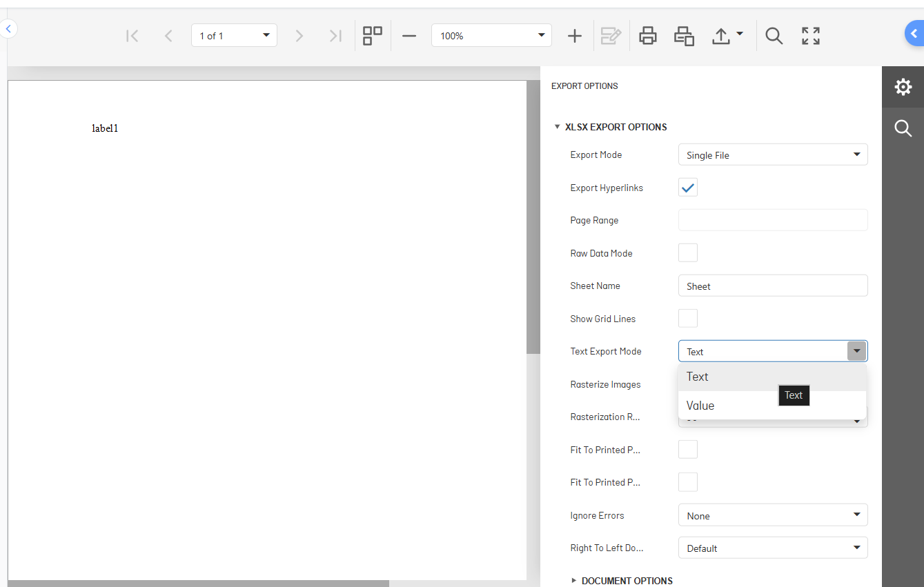Open the Export To menu icon
The image size is (924, 587).
pyautogui.click(x=727, y=36)
